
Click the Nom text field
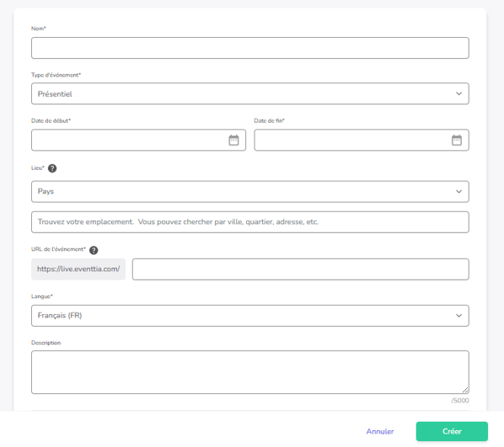pyautogui.click(x=249, y=48)
